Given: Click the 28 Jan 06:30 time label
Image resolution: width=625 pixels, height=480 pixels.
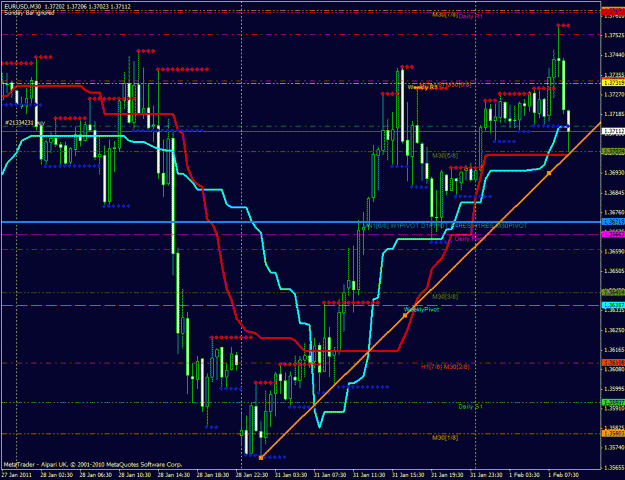Looking at the screenshot, I should 94,476.
